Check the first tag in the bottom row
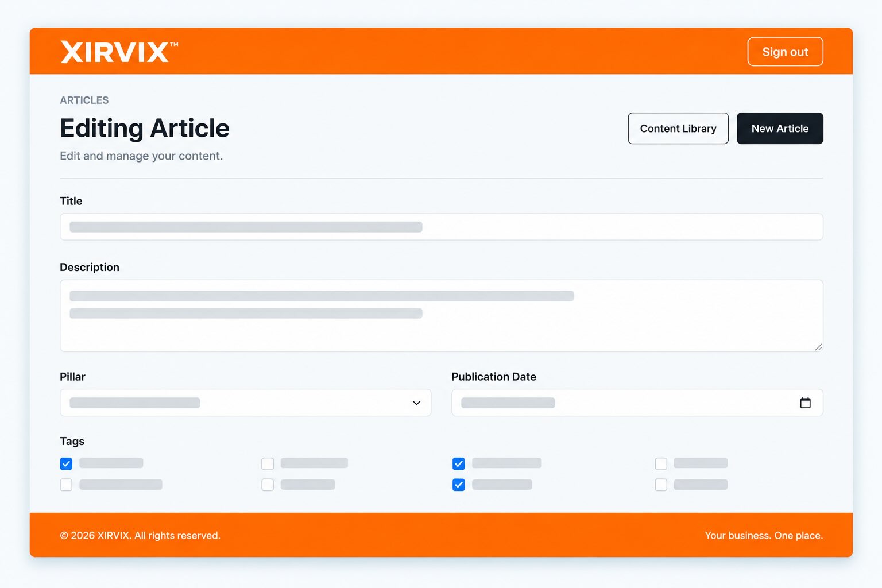Image resolution: width=882 pixels, height=588 pixels. (x=66, y=485)
